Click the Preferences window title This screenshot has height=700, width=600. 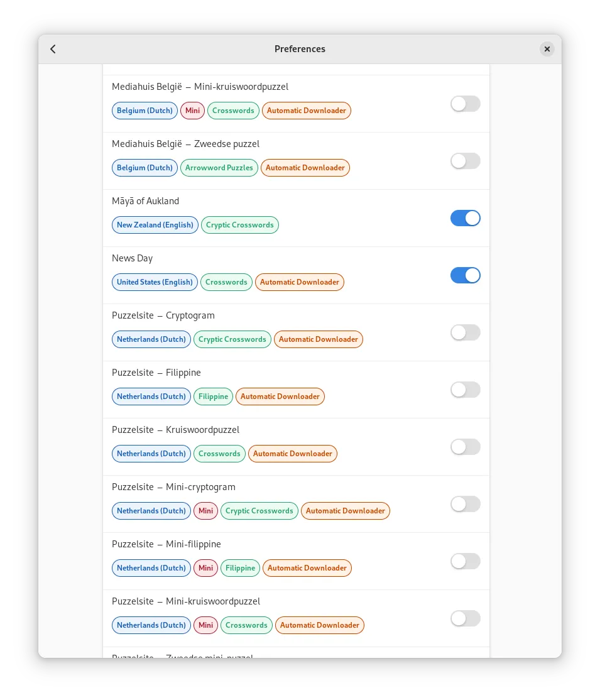point(300,49)
